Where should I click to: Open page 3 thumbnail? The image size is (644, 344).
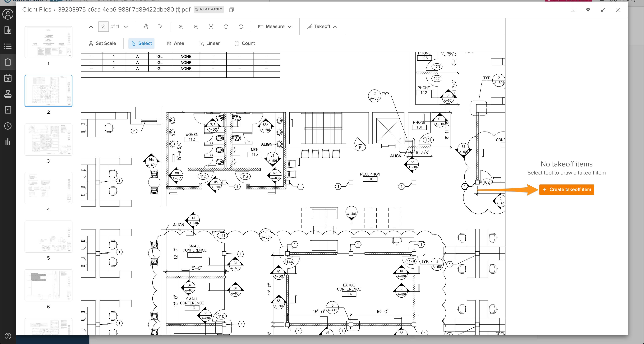point(48,140)
